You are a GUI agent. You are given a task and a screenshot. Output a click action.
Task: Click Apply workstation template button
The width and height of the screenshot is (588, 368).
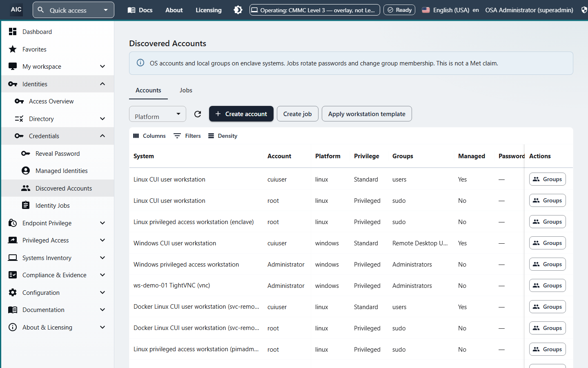click(367, 114)
